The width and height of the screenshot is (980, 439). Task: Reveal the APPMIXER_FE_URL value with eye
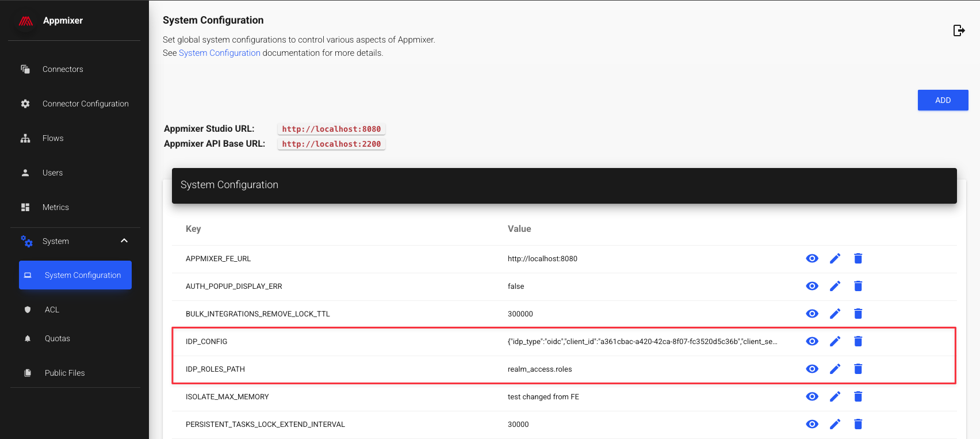click(812, 258)
